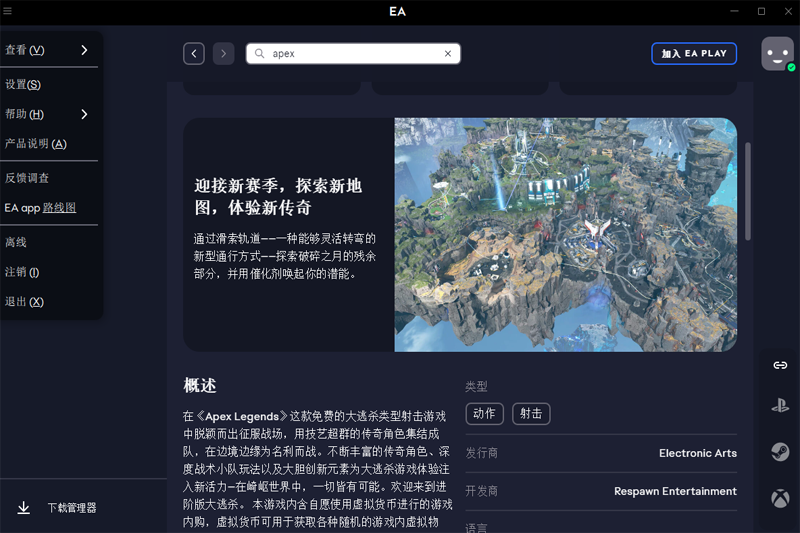Clear the apex search text

click(x=447, y=54)
